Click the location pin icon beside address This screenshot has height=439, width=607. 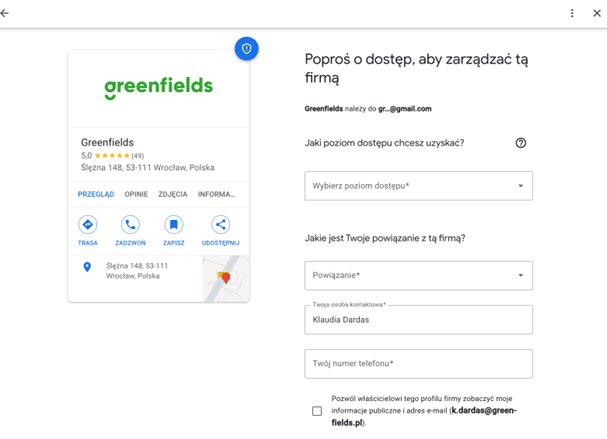tap(88, 267)
